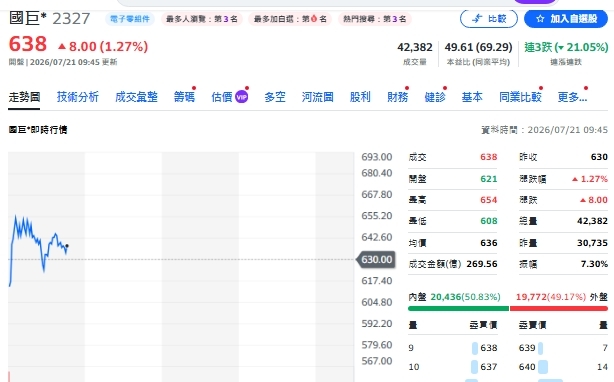Screen dimensions: 614x382
Task: Click the bid price 638 row
Action: pos(453,348)
